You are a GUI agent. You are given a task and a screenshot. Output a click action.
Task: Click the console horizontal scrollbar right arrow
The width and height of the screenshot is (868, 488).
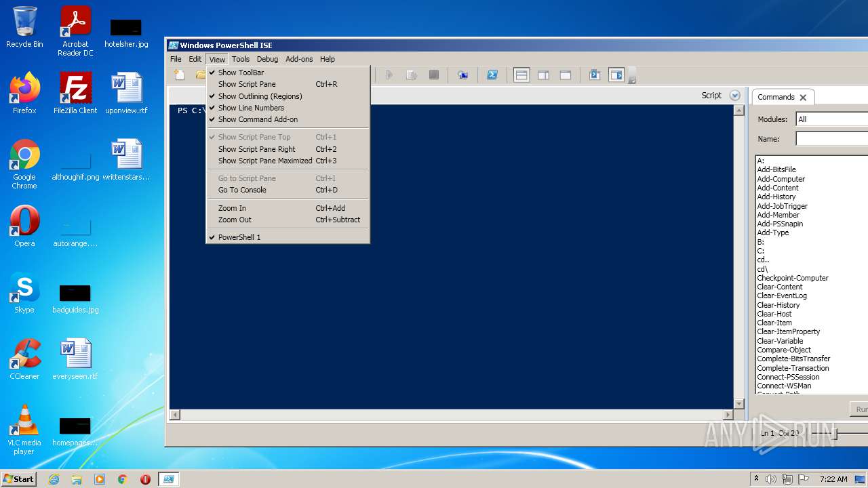tap(729, 415)
